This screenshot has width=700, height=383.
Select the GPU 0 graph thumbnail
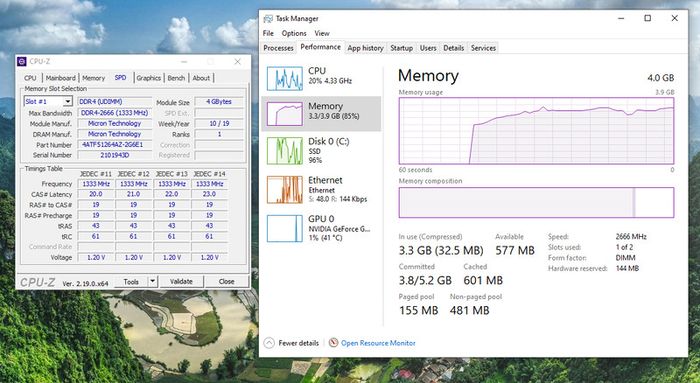tap(285, 228)
